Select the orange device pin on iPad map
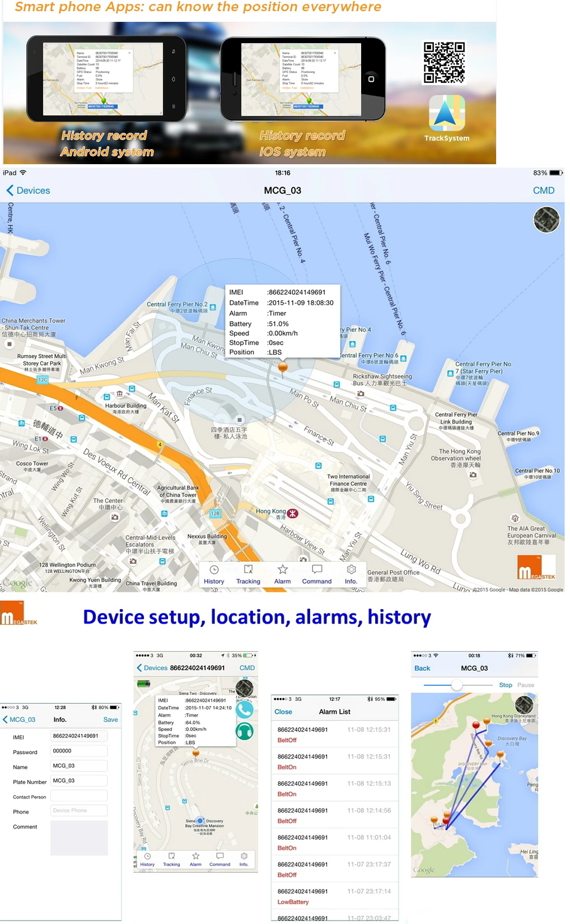The width and height of the screenshot is (570, 924). [x=283, y=368]
